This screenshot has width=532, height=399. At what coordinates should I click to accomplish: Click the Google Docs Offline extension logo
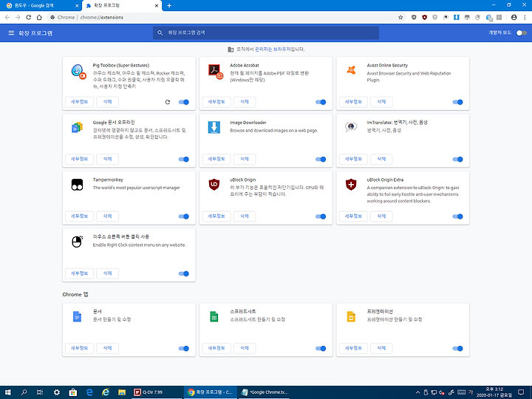pyautogui.click(x=77, y=128)
